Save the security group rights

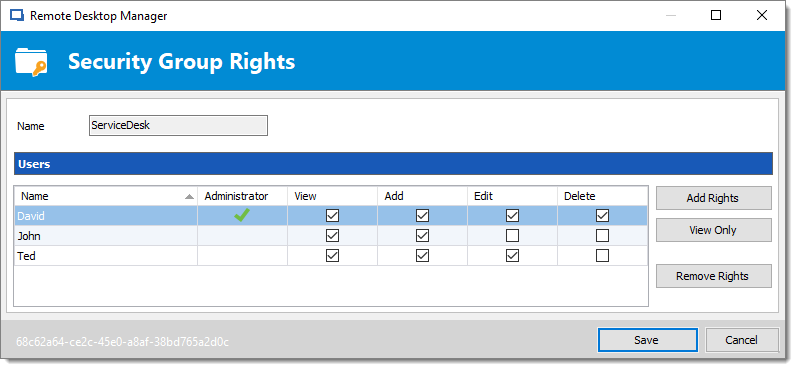click(648, 340)
